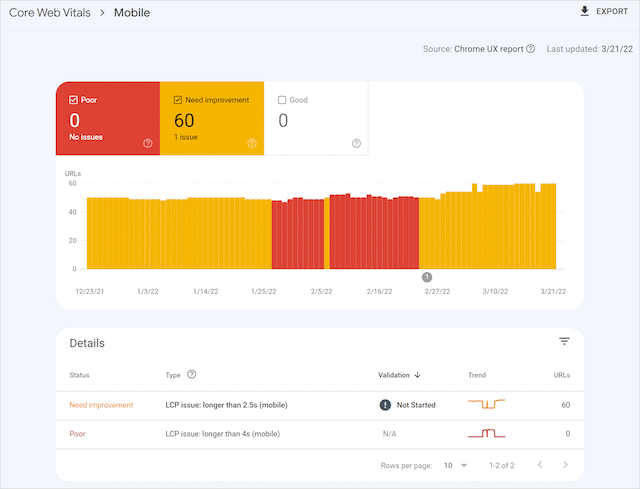Click annotation marker 1 on chart timeline
The width and height of the screenshot is (640, 489).
click(427, 277)
